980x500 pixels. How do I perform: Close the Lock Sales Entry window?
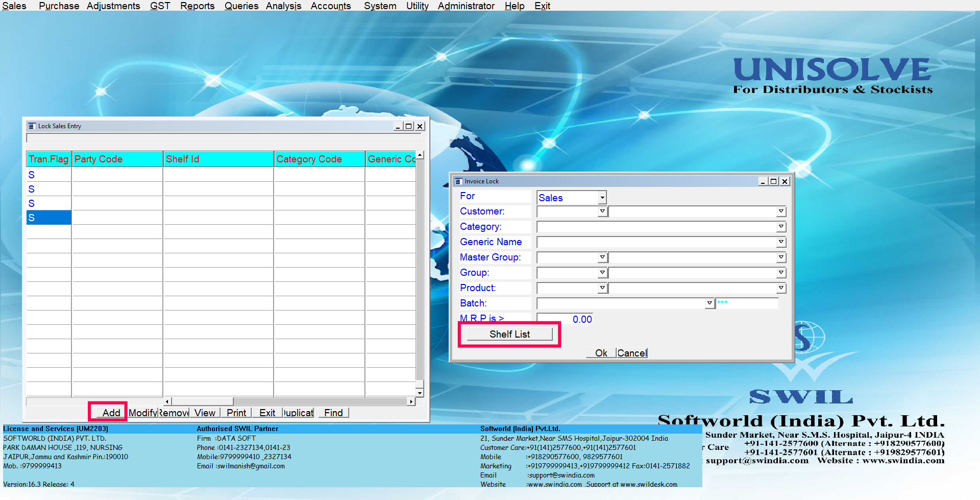[420, 126]
